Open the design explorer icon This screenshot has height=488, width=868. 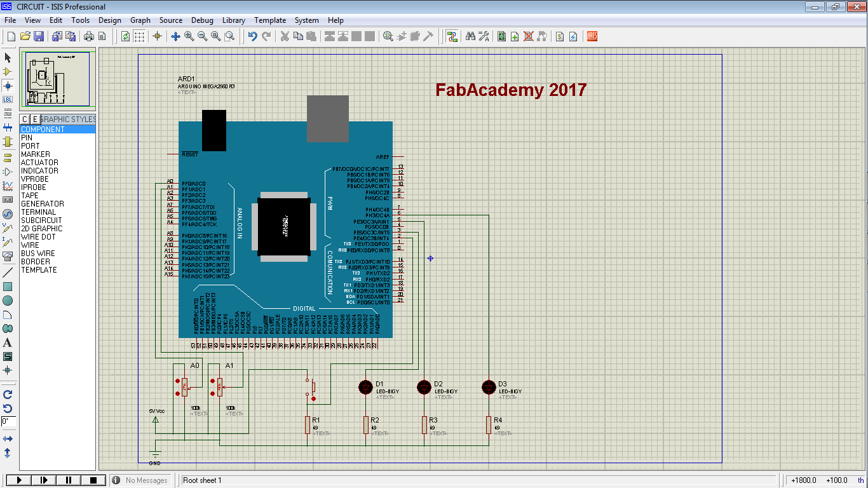[x=502, y=36]
